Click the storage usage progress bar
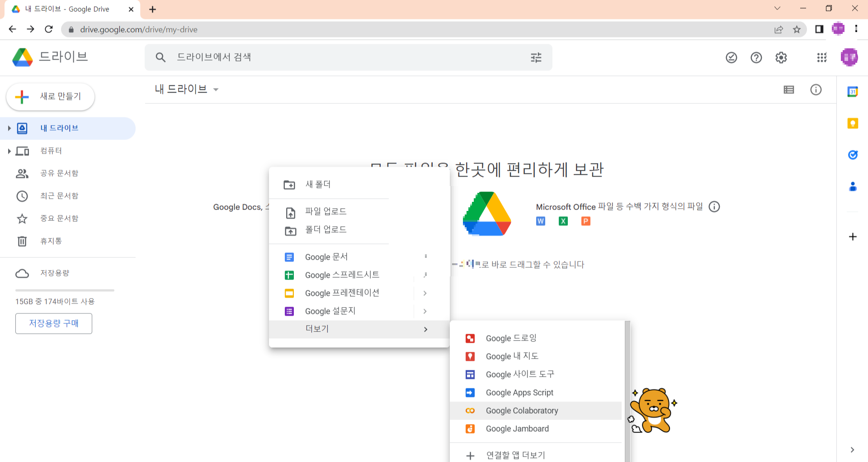The height and width of the screenshot is (462, 868). [x=65, y=290]
